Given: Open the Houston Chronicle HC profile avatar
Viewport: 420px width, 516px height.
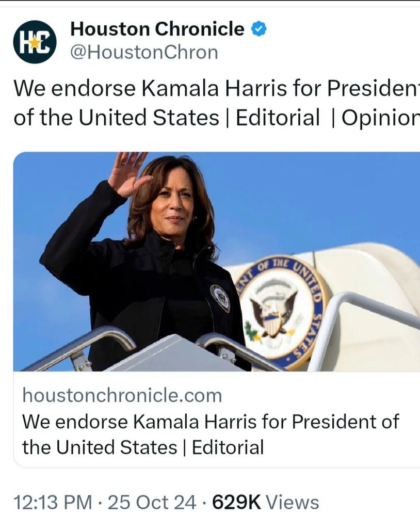Looking at the screenshot, I should (35, 42).
